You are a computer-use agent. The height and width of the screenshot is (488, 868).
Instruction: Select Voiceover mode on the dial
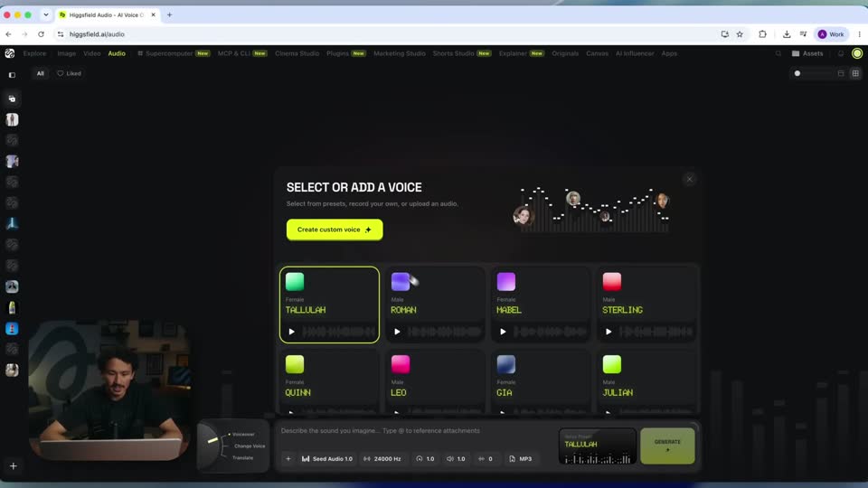coord(242,435)
